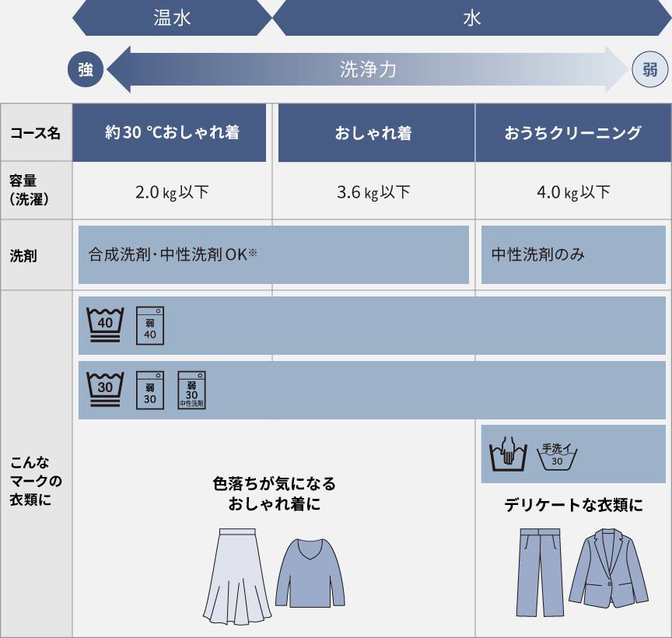The width and height of the screenshot is (672, 638).
Task: Toggle the 強 strength indicator
Action: coord(86,68)
